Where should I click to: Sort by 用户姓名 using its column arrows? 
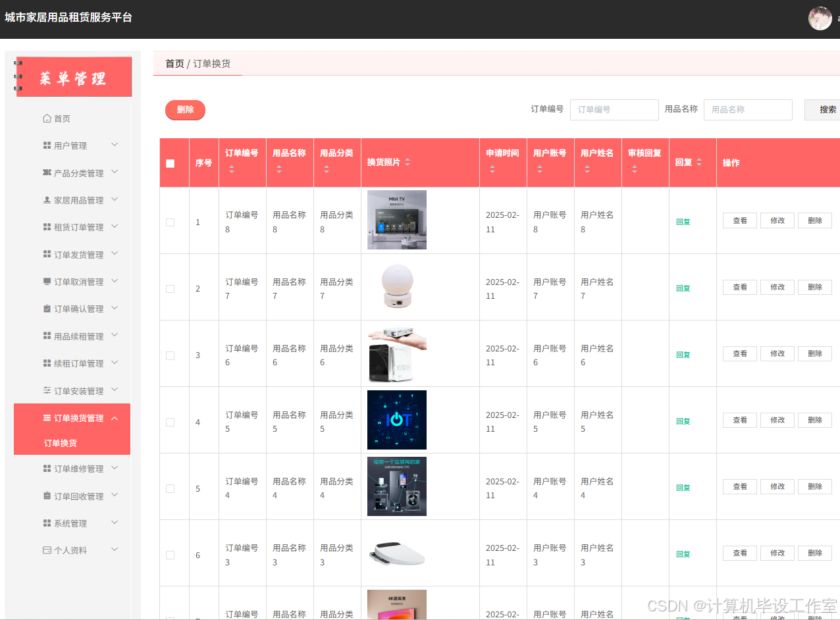click(x=587, y=169)
